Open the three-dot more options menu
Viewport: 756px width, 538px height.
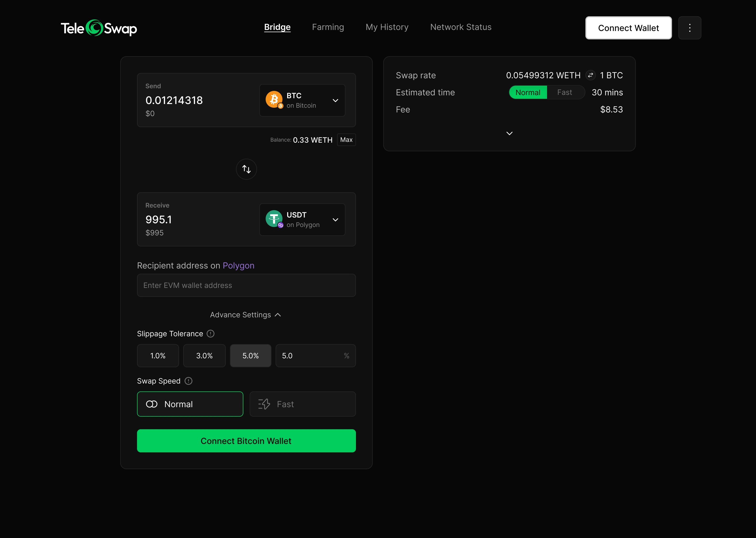[x=690, y=28]
